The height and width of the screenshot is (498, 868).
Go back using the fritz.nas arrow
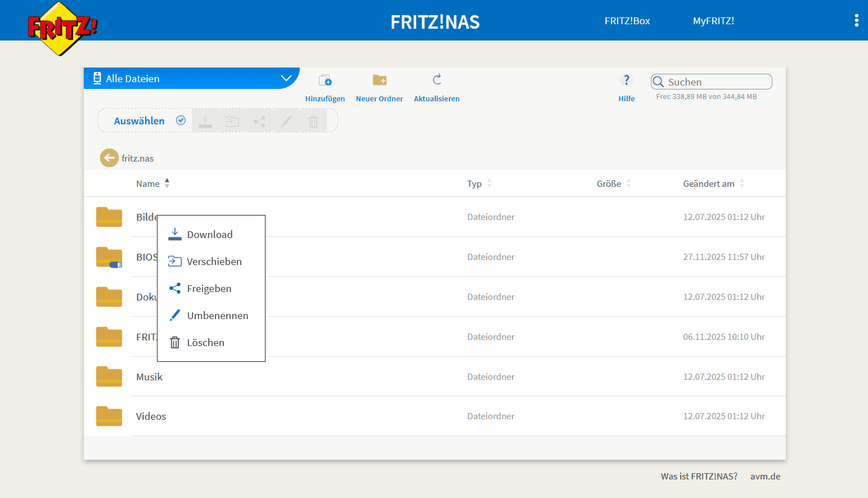pos(109,158)
